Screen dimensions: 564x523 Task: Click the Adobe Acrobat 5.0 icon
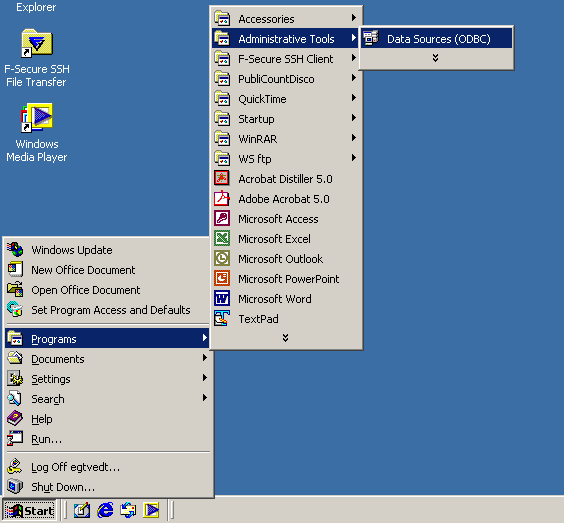pos(222,199)
